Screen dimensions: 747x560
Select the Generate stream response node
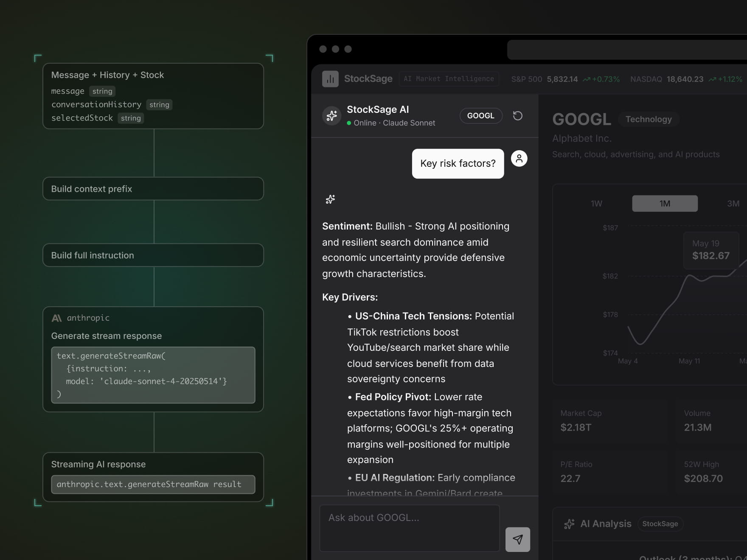coord(153,359)
